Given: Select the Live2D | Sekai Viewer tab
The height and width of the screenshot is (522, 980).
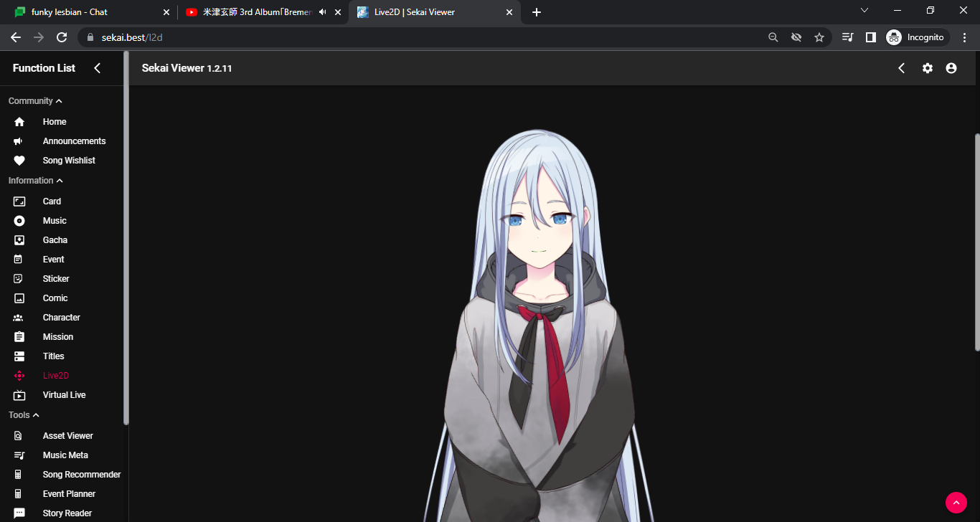Looking at the screenshot, I should (435, 12).
